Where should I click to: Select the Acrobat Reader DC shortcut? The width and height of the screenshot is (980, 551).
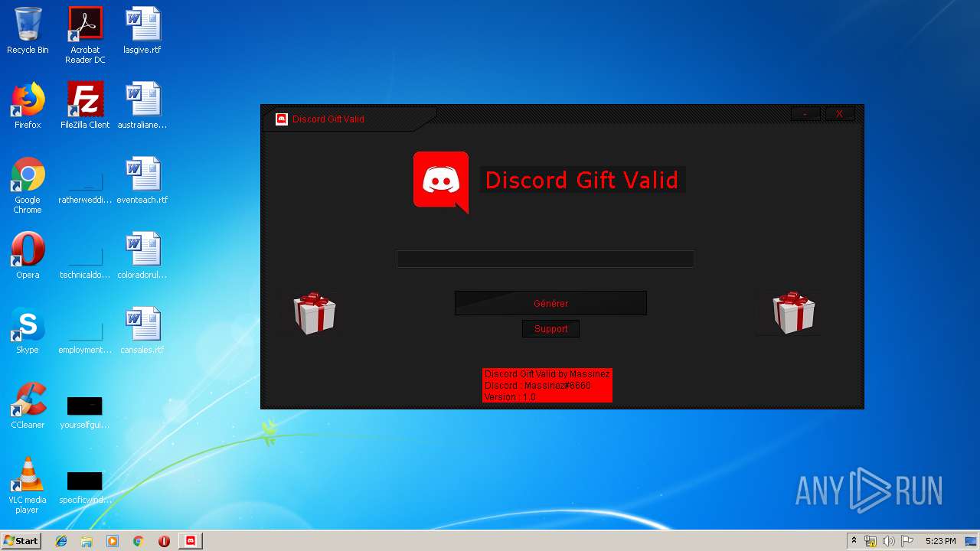(85, 35)
